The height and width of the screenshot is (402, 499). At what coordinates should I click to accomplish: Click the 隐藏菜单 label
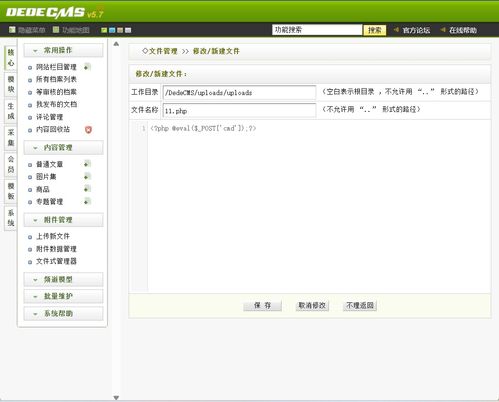(31, 30)
